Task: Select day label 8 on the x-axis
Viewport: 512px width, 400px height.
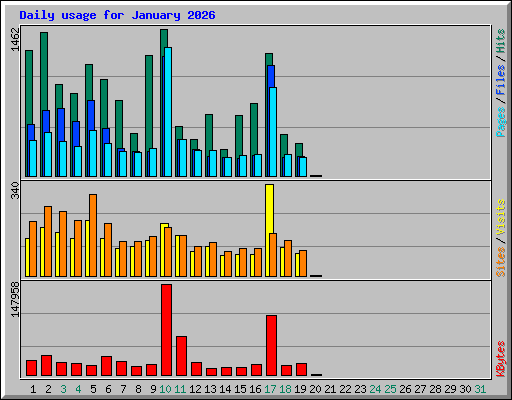Action: (138, 389)
